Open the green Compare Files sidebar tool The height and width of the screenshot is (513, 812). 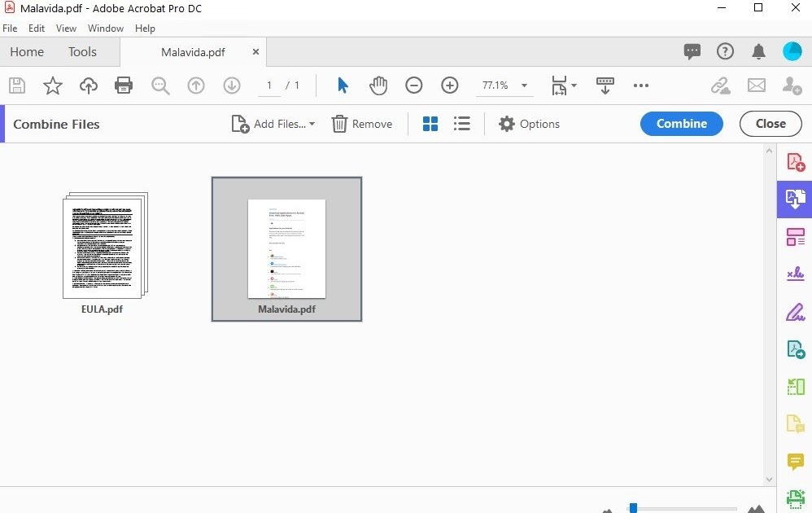(796, 387)
